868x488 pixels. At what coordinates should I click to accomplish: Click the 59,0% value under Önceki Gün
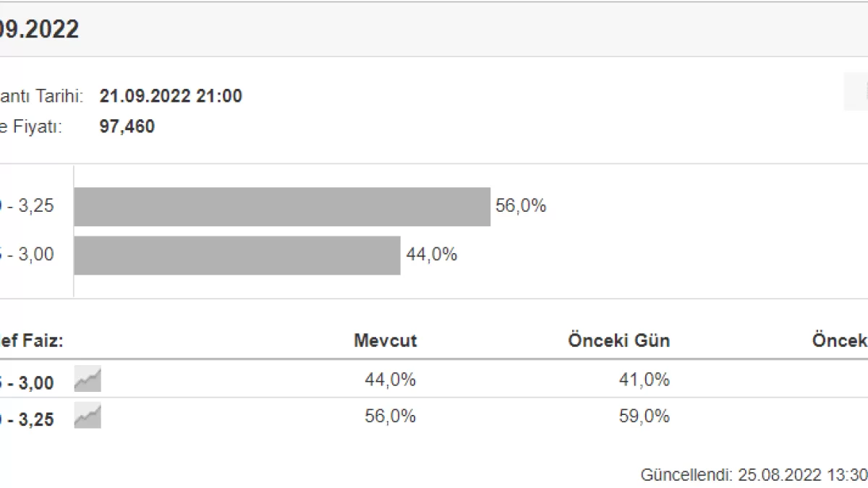pos(644,416)
